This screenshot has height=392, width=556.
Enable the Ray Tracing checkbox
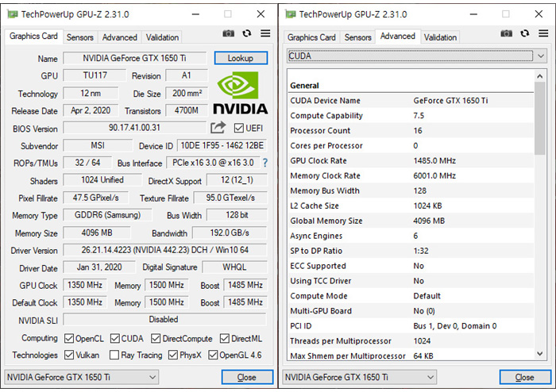[114, 355]
